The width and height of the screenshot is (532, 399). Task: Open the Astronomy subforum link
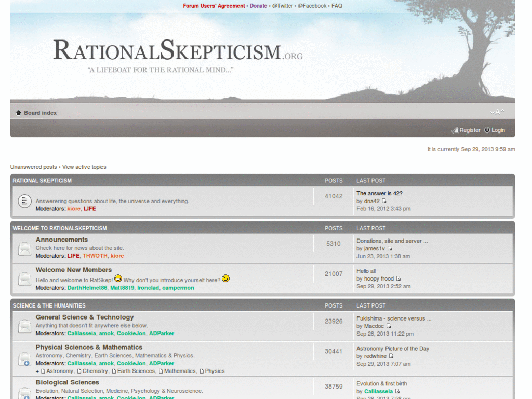pos(60,371)
